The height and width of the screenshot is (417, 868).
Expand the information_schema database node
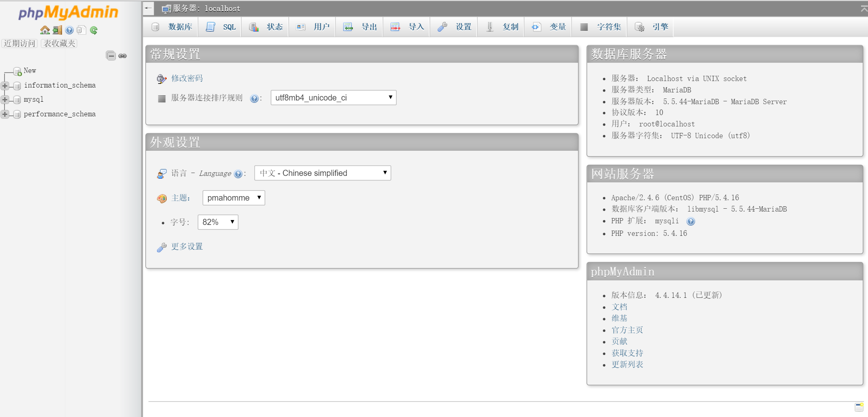[5, 86]
